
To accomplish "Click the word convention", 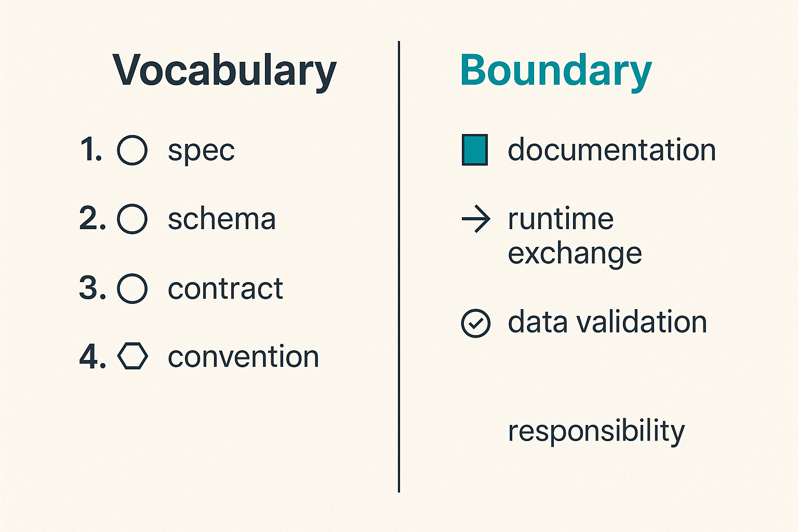I will [x=244, y=357].
